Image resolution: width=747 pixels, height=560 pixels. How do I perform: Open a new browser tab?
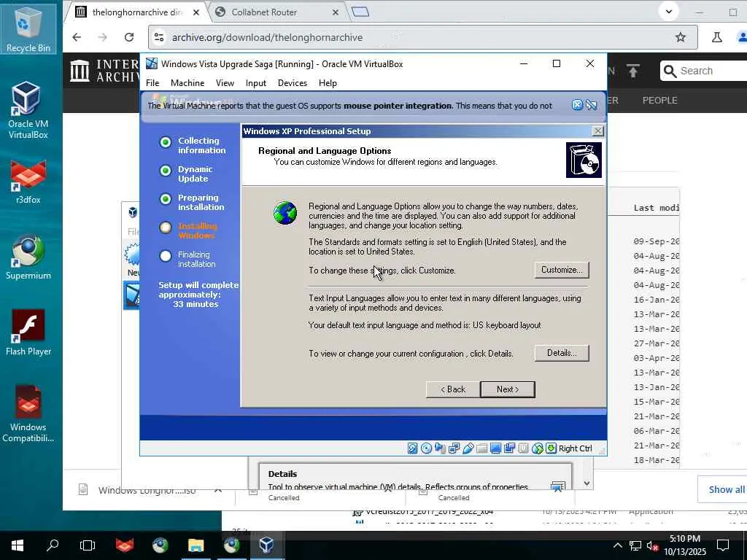(x=360, y=12)
